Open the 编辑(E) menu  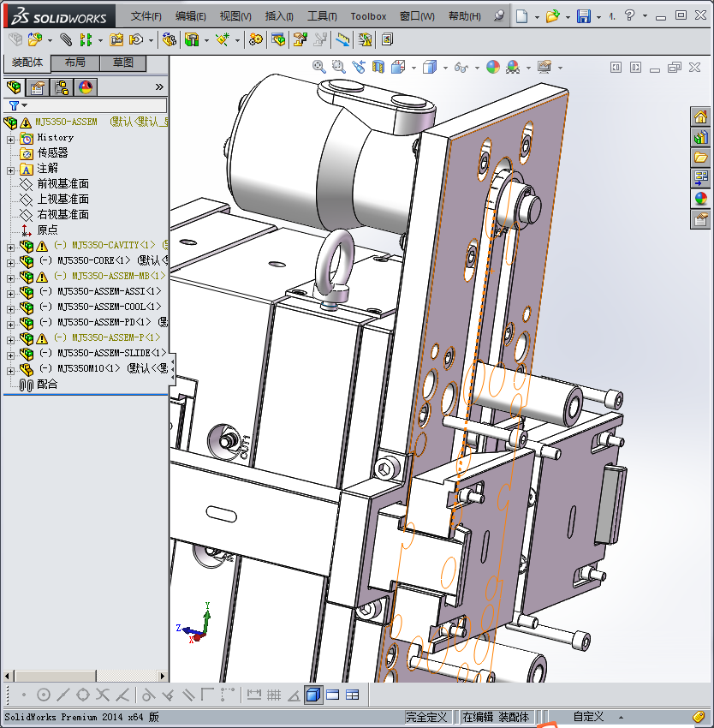pyautogui.click(x=190, y=16)
